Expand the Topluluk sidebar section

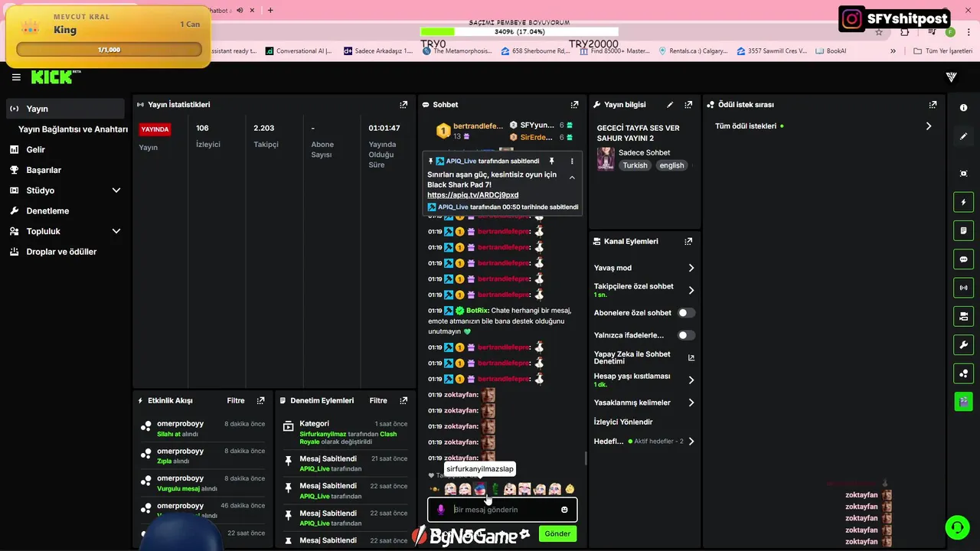coord(116,231)
